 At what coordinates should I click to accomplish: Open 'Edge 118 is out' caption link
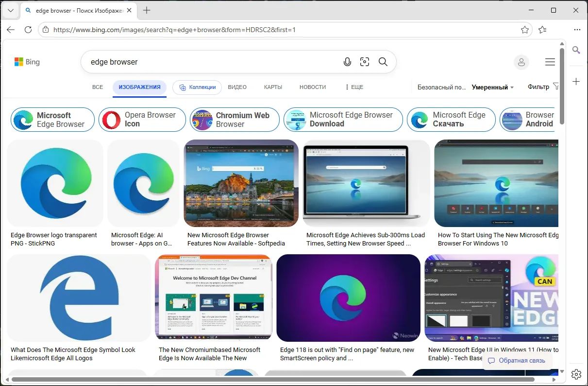(x=347, y=354)
